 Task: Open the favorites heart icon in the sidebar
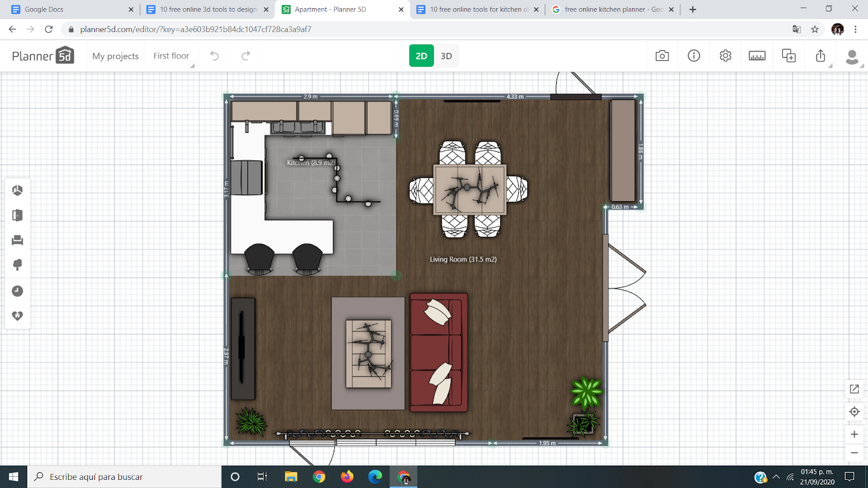[17, 316]
